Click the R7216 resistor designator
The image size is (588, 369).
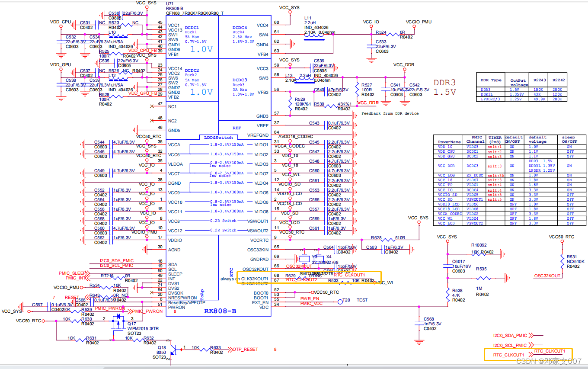tap(107, 276)
